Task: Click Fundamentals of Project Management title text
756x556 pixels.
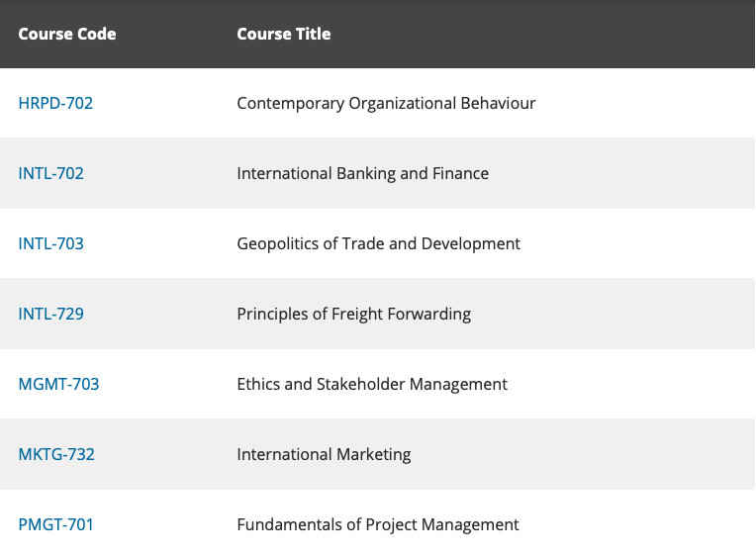Action: pos(378,524)
